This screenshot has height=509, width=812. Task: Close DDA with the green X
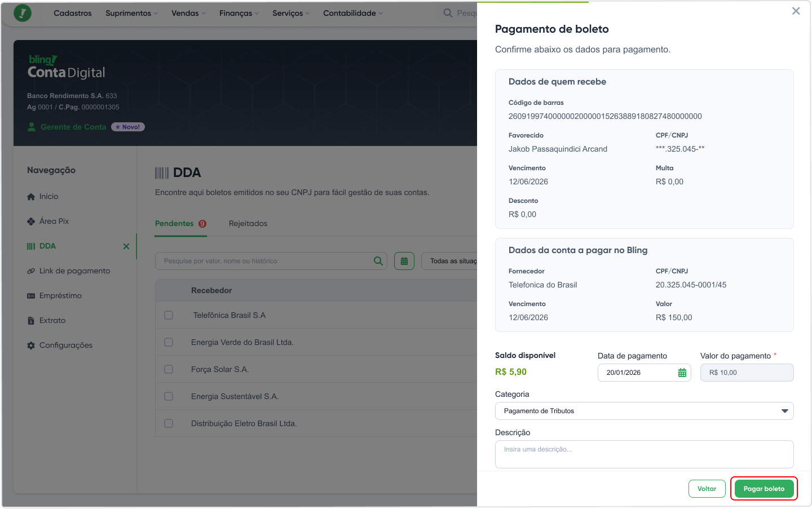(x=126, y=246)
